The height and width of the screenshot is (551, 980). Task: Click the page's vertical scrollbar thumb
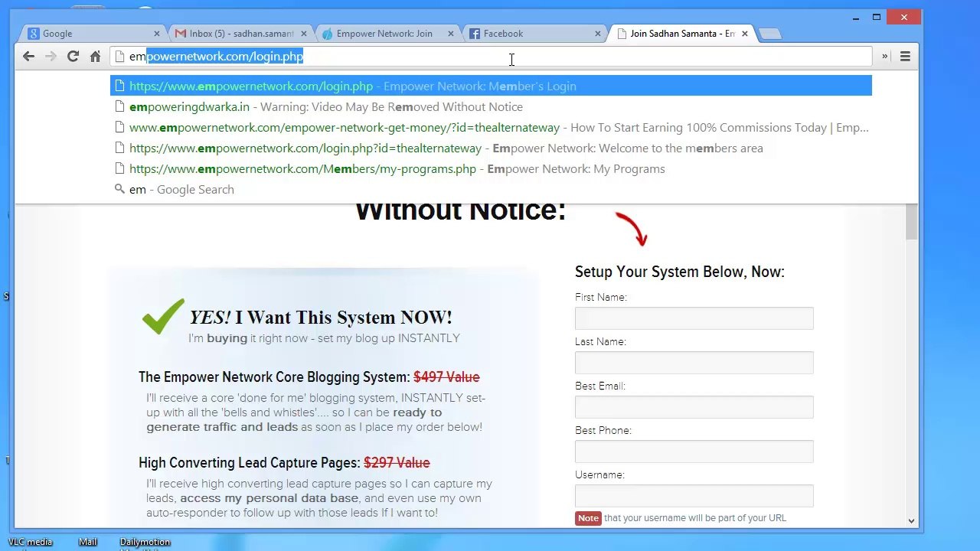911,222
